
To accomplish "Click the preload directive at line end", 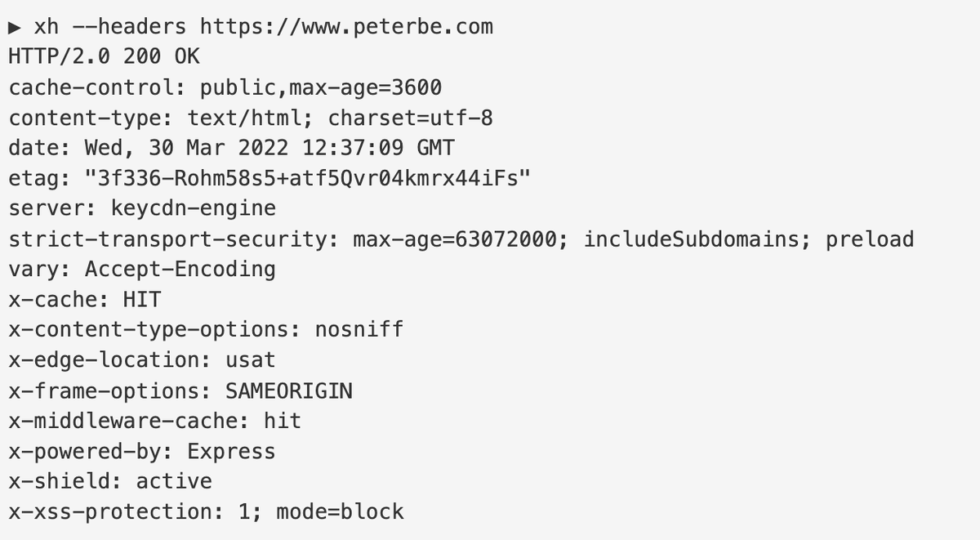I will click(x=870, y=239).
